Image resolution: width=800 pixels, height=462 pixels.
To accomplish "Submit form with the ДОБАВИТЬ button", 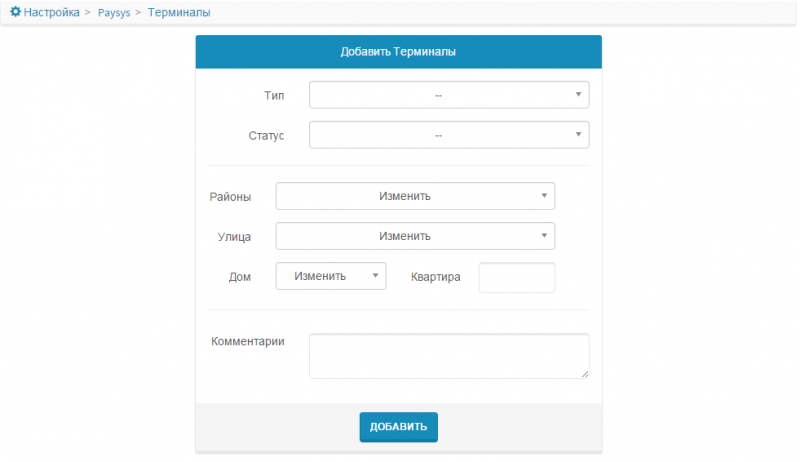I will [398, 427].
